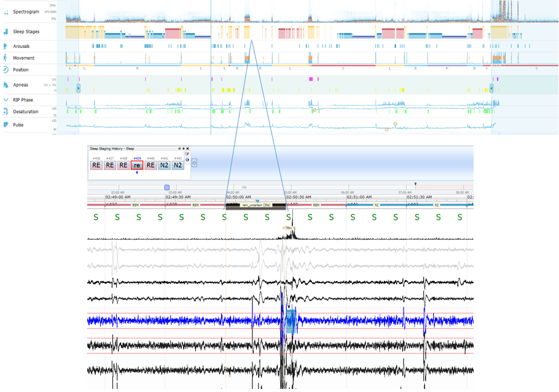559x392 pixels.
Task: Close the Sleep Staging History panel
Action: pyautogui.click(x=188, y=149)
